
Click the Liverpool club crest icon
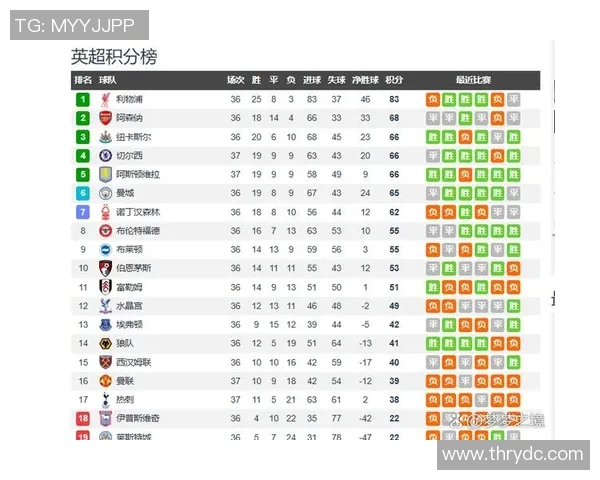point(105,99)
